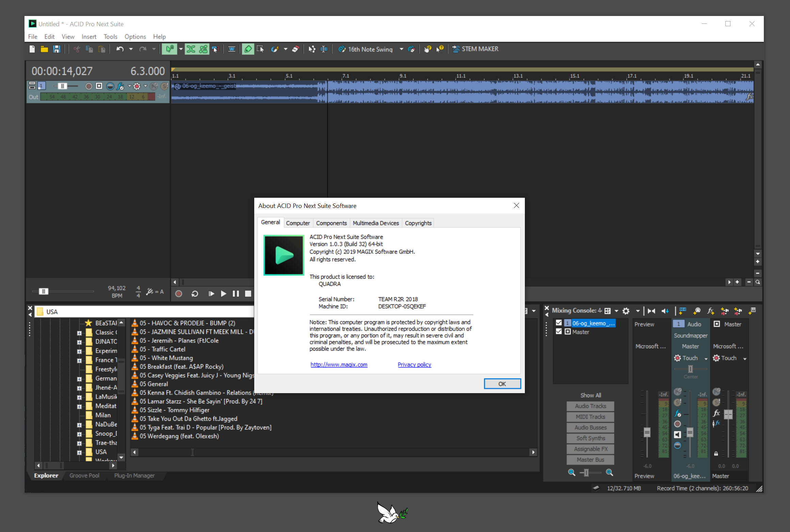The width and height of the screenshot is (790, 532).
Task: Open track FX for track 1 header
Action: (x=120, y=86)
